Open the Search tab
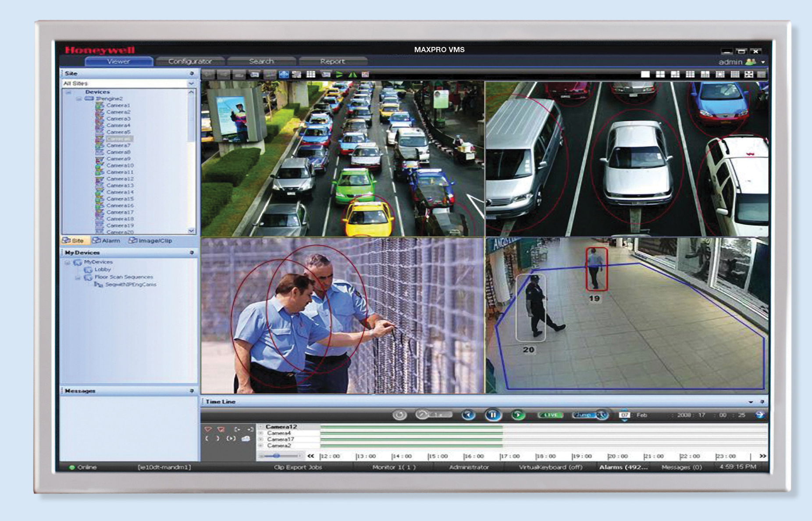Image resolution: width=812 pixels, height=521 pixels. 262,61
